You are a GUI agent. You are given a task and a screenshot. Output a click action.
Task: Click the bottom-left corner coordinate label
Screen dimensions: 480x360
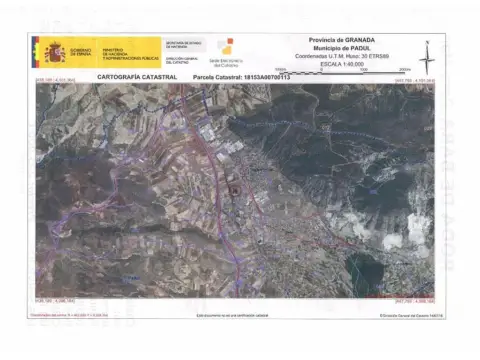(x=55, y=301)
